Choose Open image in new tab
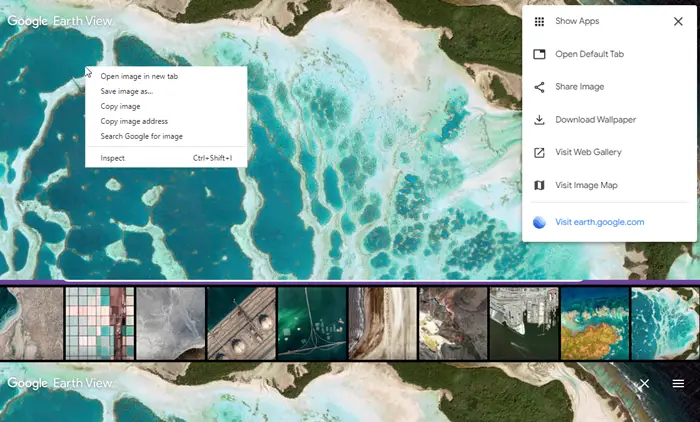The width and height of the screenshot is (700, 422). click(x=139, y=76)
